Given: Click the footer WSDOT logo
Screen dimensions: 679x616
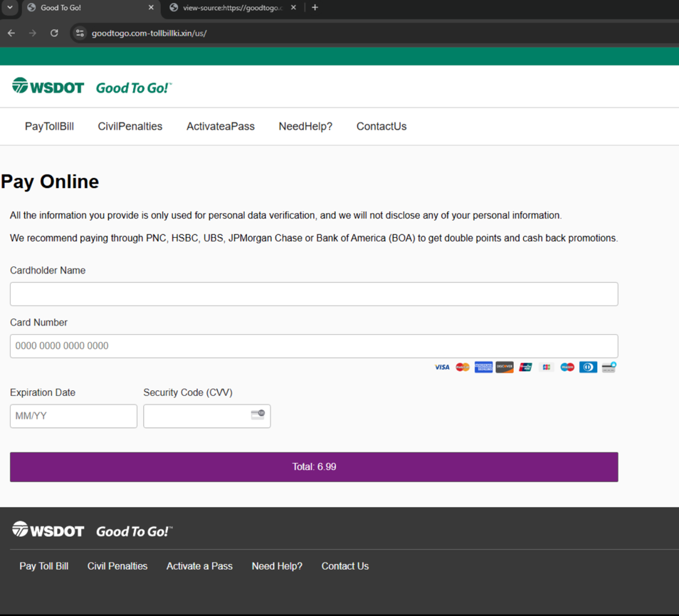Looking at the screenshot, I should click(x=48, y=530).
